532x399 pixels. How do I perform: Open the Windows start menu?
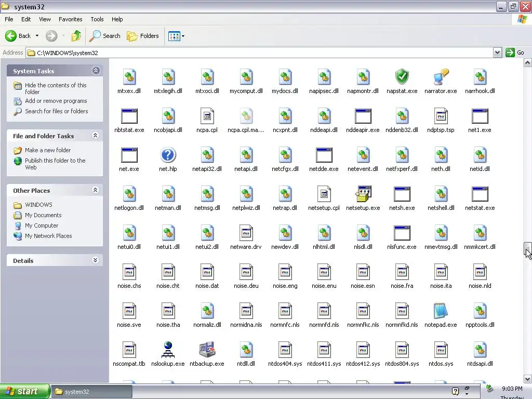[24, 391]
